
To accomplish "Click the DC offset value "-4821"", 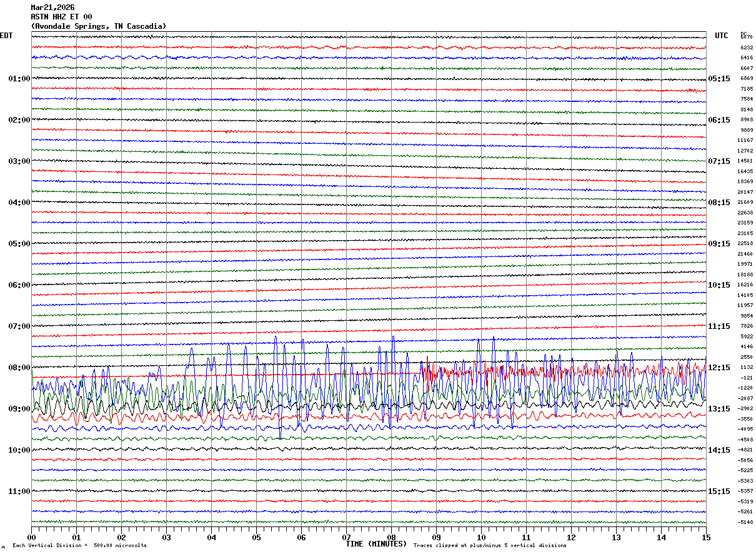I will (x=745, y=450).
